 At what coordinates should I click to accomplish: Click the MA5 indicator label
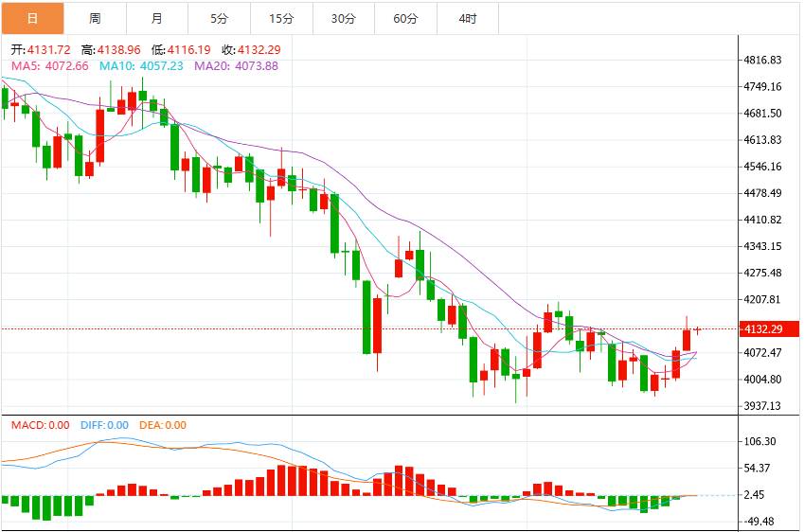[50, 66]
